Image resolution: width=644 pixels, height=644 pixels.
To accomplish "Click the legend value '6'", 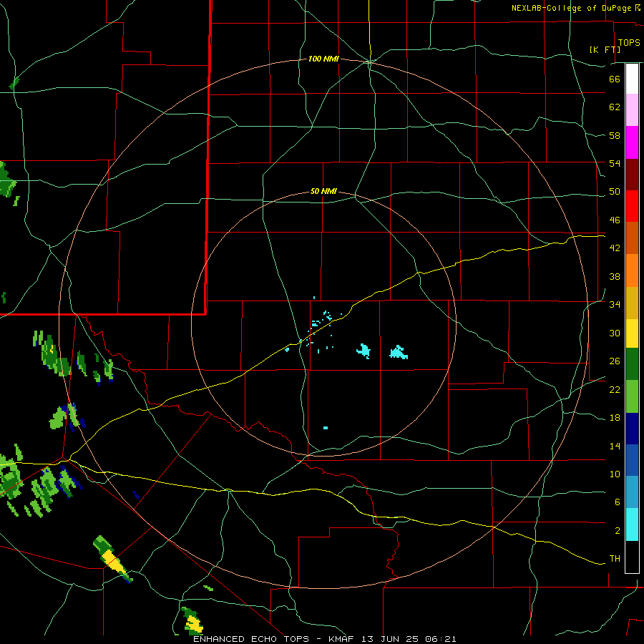I will tap(618, 502).
